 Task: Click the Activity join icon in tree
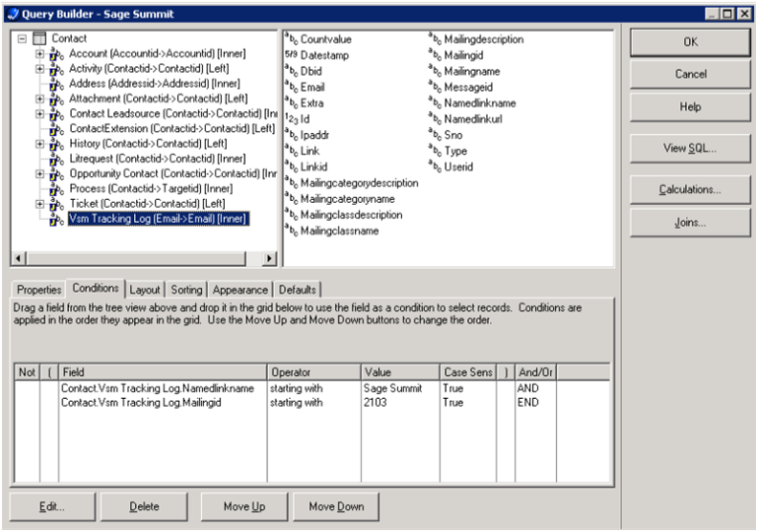click(x=56, y=69)
